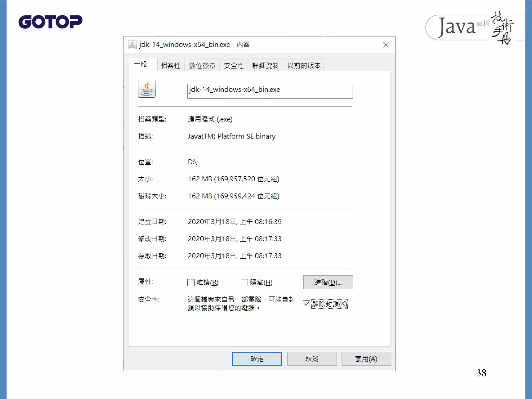
Task: Close the properties dialog
Action: click(x=386, y=45)
